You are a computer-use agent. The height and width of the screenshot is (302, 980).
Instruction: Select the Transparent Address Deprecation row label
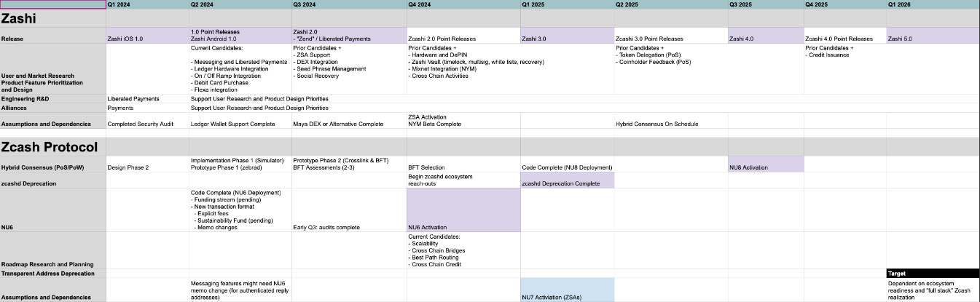pyautogui.click(x=53, y=273)
